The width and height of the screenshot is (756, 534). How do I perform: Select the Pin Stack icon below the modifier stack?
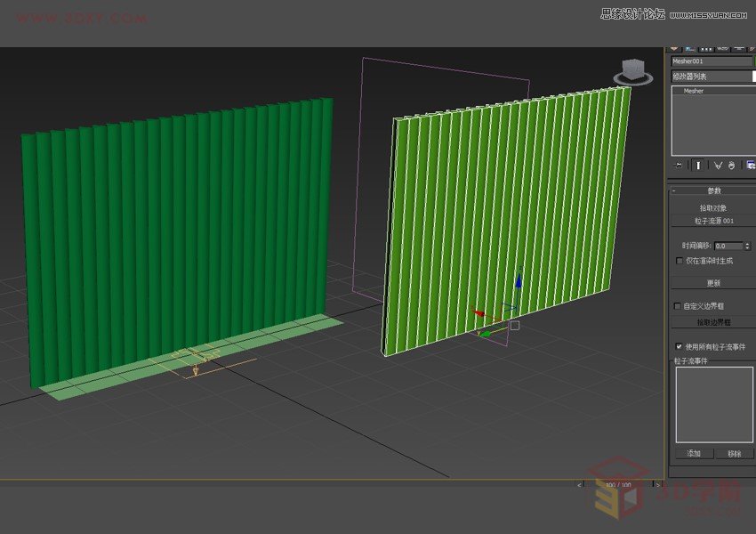coord(679,164)
